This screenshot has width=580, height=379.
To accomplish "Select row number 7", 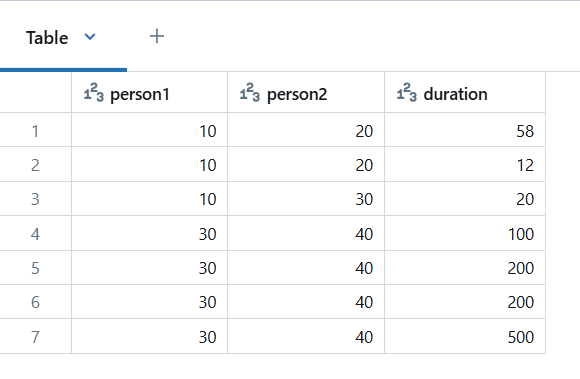I will click(35, 337).
